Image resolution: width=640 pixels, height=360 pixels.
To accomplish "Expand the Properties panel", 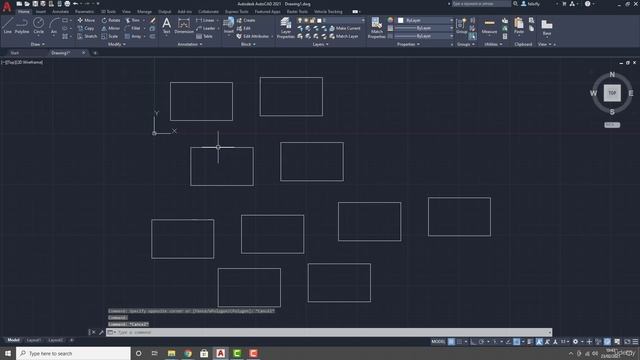I will tap(408, 44).
